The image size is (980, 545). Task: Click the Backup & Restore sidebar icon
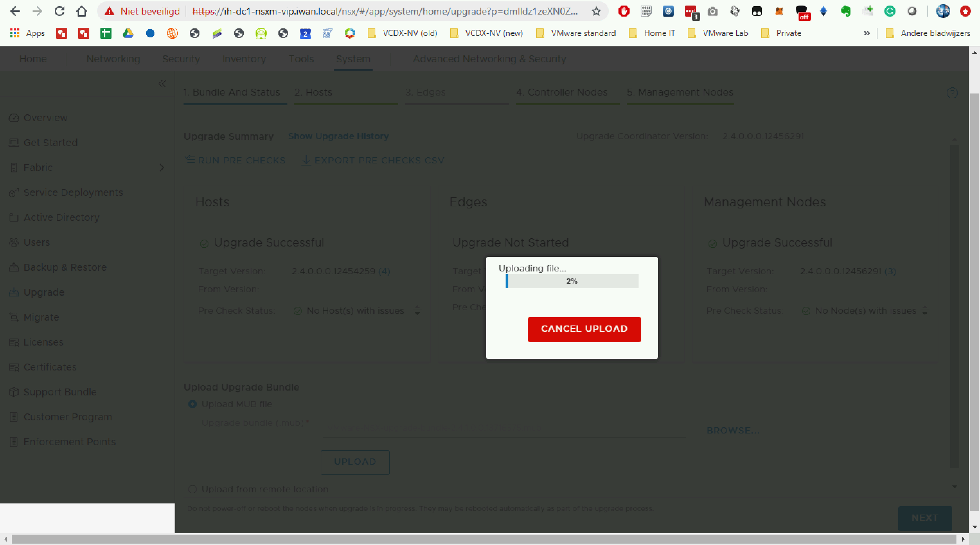coord(14,267)
